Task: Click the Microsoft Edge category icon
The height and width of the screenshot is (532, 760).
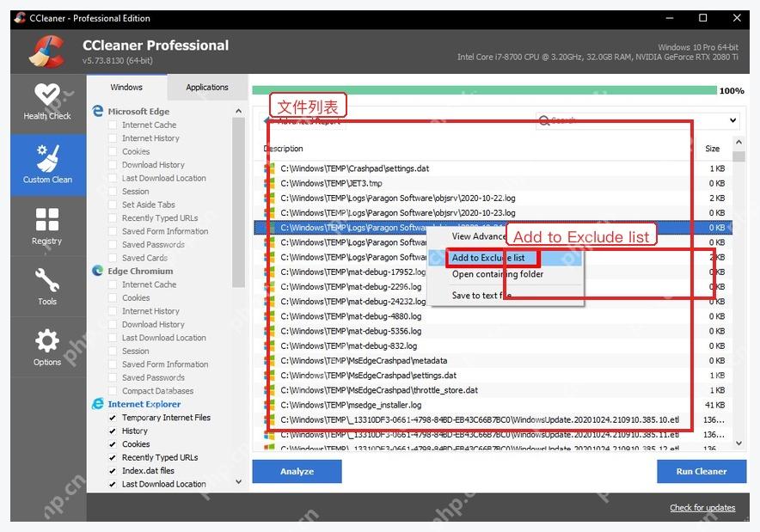Action: click(x=98, y=111)
